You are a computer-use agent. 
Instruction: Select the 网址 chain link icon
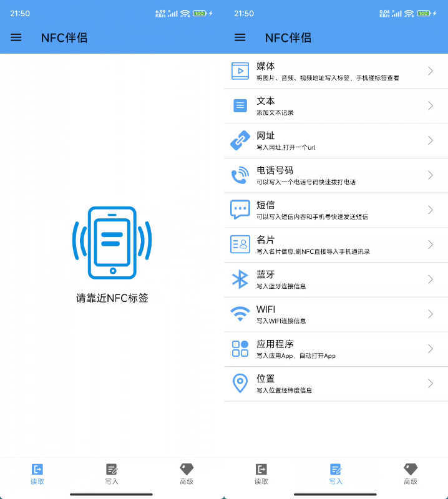click(240, 140)
